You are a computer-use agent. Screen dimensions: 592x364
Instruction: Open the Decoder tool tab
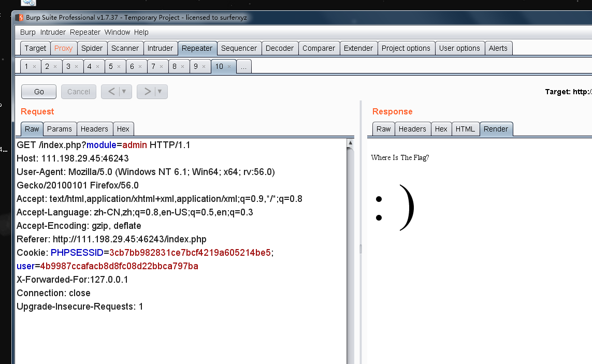tap(279, 48)
